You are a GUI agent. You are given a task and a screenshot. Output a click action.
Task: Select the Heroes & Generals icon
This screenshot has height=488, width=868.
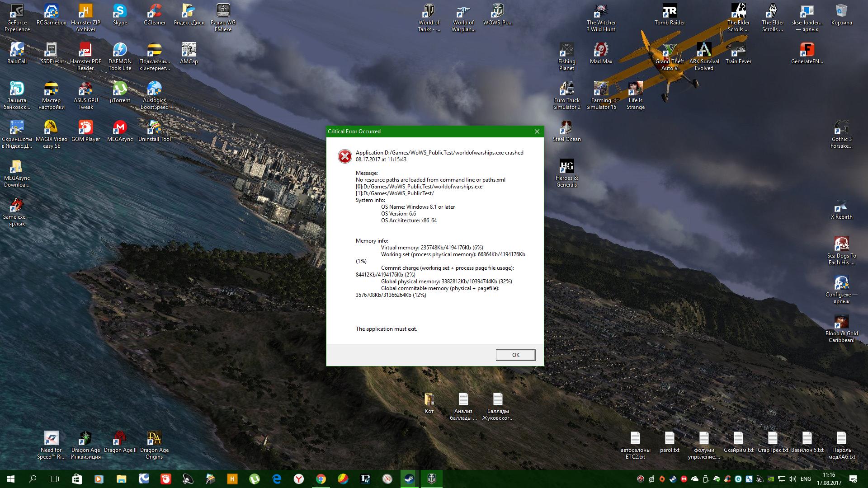coord(566,174)
